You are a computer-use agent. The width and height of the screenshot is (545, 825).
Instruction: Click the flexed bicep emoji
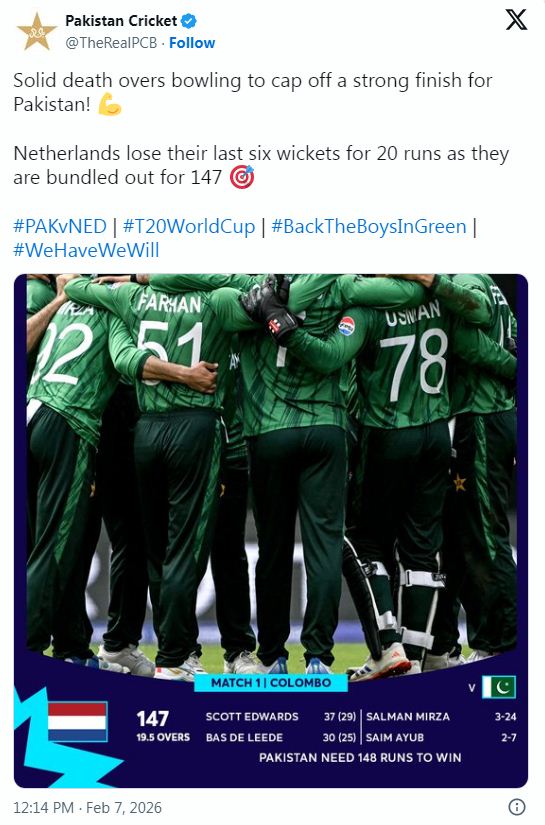[x=110, y=104]
